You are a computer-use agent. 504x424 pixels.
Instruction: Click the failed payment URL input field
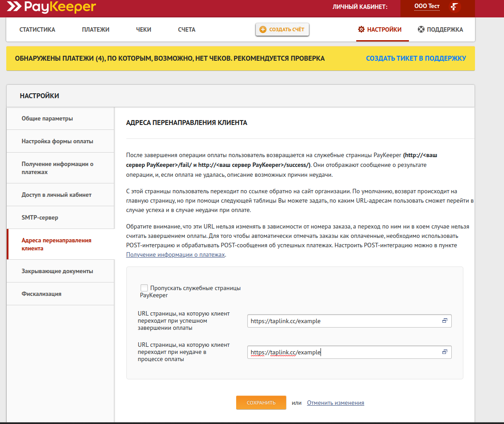click(350, 352)
